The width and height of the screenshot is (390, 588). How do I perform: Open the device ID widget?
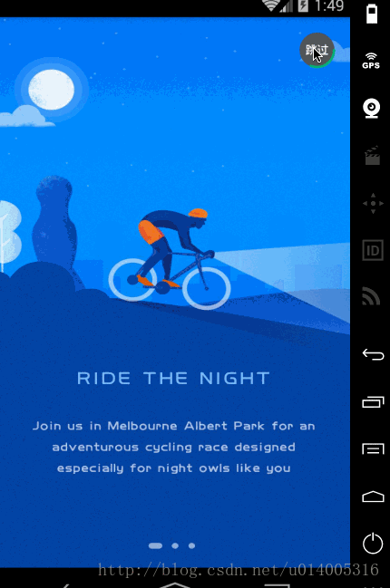[x=373, y=250]
